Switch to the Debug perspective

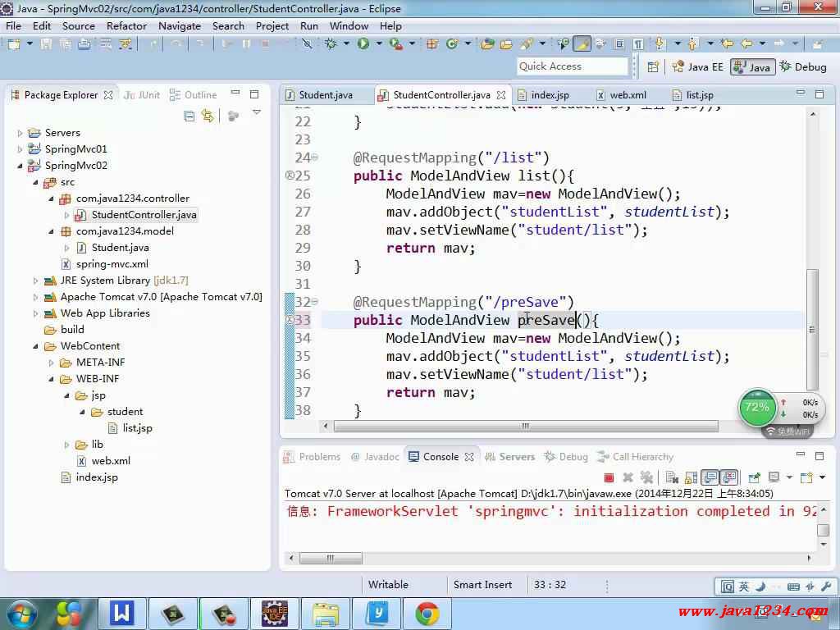coord(803,67)
